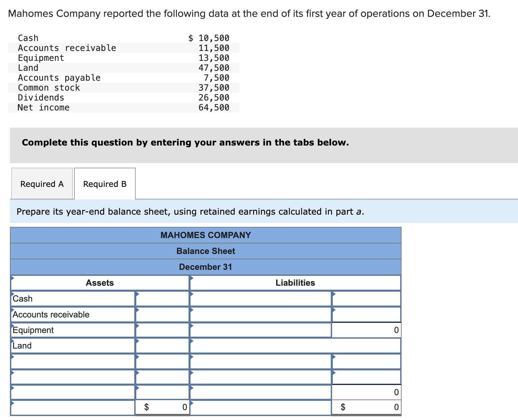Click the Dividends data label
This screenshot has height=420, width=518.
coord(41,98)
